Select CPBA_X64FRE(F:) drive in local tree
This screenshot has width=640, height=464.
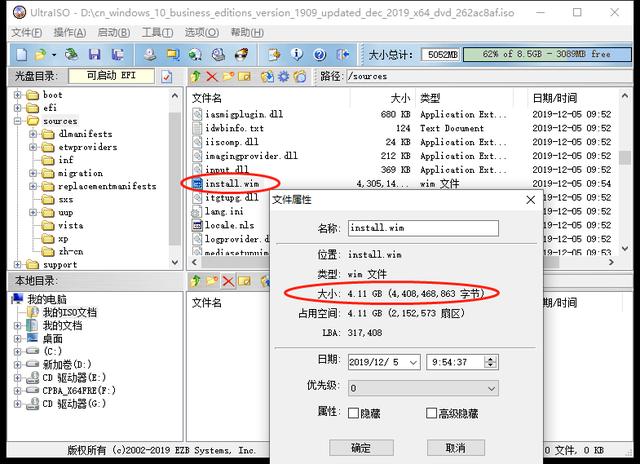pos(79,391)
